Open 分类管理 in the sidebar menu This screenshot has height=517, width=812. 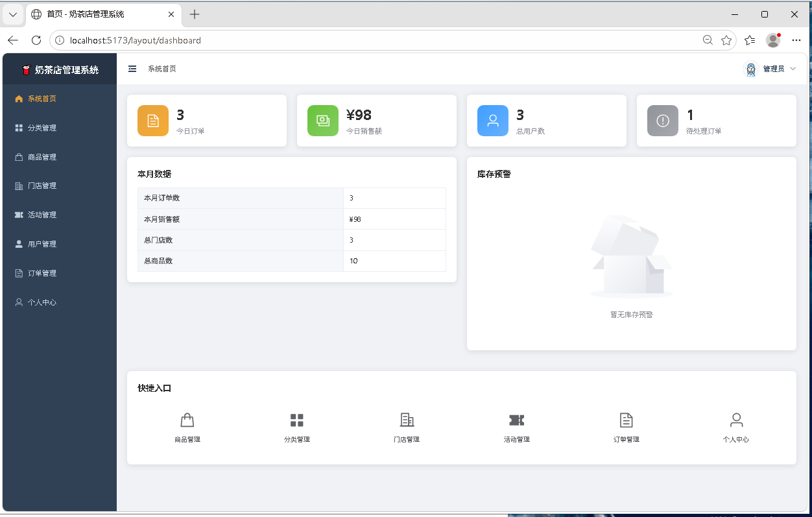coord(60,128)
